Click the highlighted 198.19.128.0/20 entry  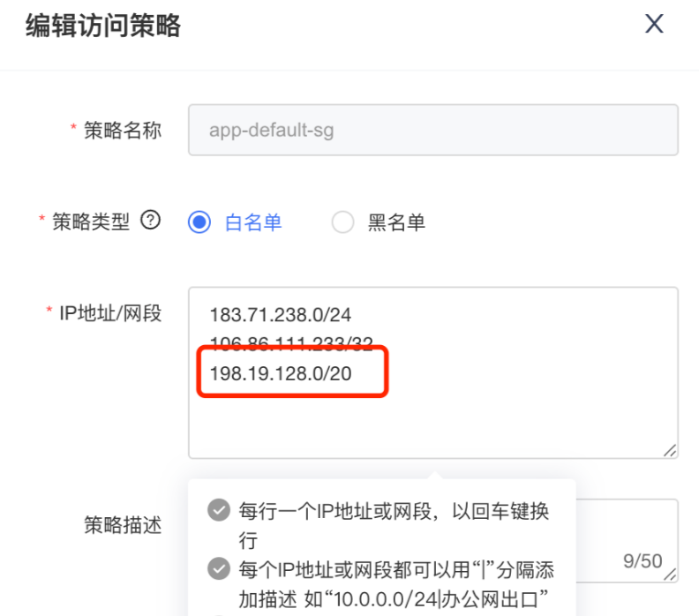281,374
